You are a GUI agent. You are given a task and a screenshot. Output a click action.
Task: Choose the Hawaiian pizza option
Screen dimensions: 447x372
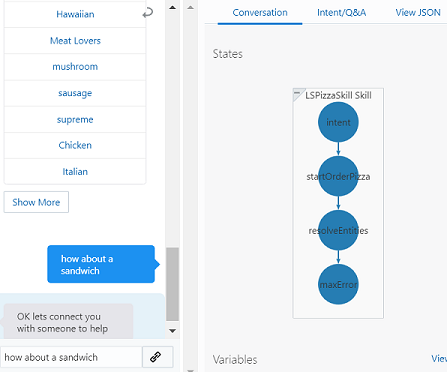[75, 14]
